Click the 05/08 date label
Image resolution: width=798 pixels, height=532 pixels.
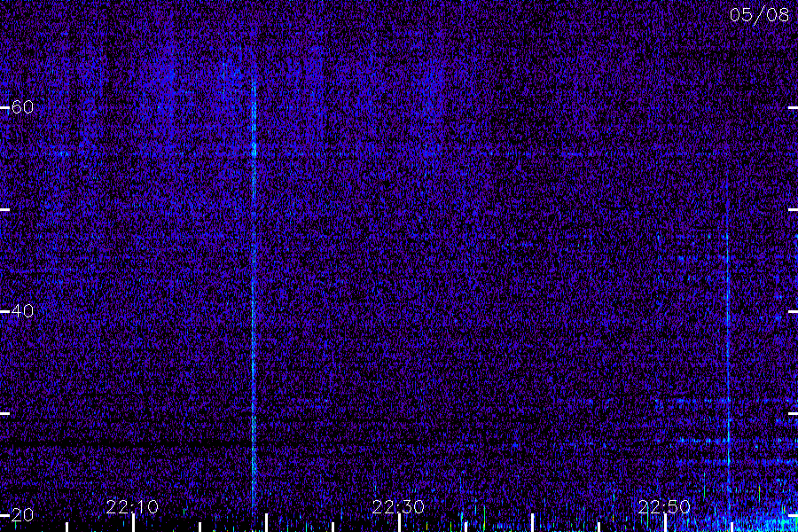tap(759, 15)
